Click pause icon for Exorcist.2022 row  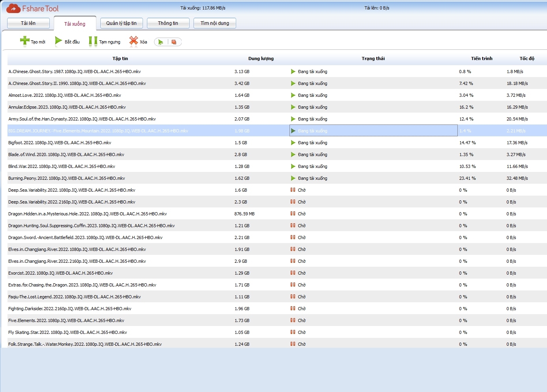pyautogui.click(x=293, y=273)
